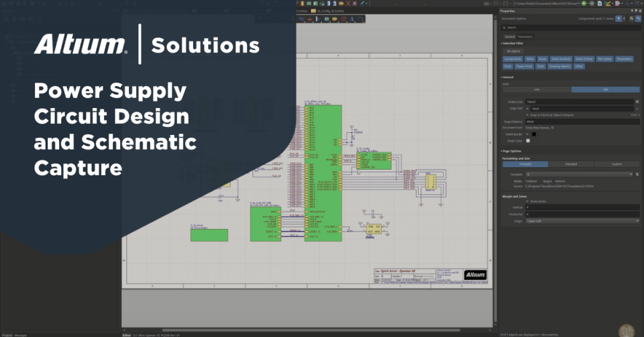Toggle the Sheet Border checkbox
The image size is (644, 337).
(x=527, y=134)
